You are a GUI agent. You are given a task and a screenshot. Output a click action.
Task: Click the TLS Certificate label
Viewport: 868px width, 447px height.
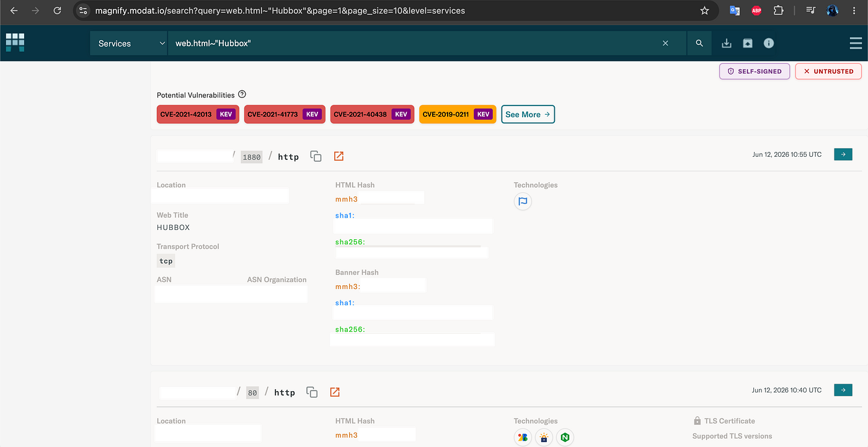click(729, 421)
